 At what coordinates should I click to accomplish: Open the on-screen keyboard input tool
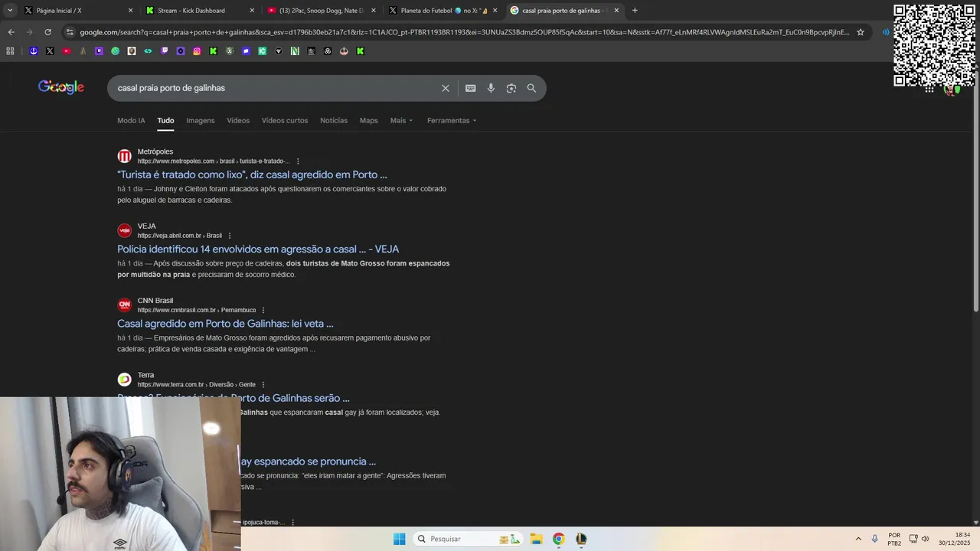[471, 88]
